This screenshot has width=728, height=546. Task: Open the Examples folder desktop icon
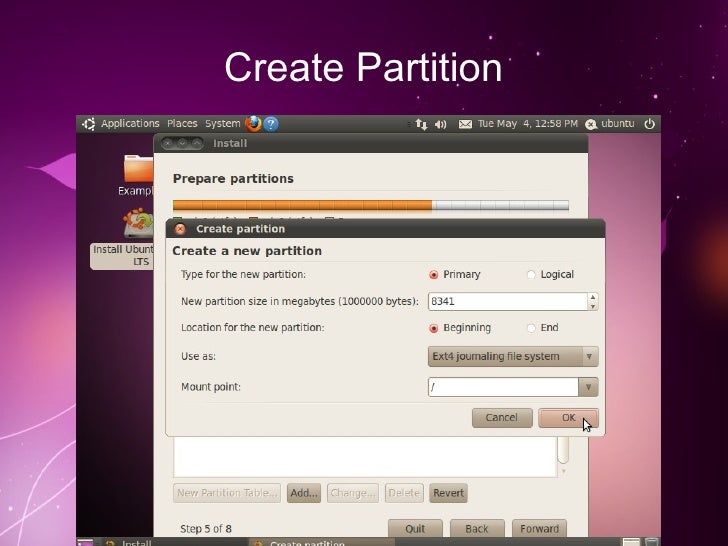pyautogui.click(x=136, y=175)
